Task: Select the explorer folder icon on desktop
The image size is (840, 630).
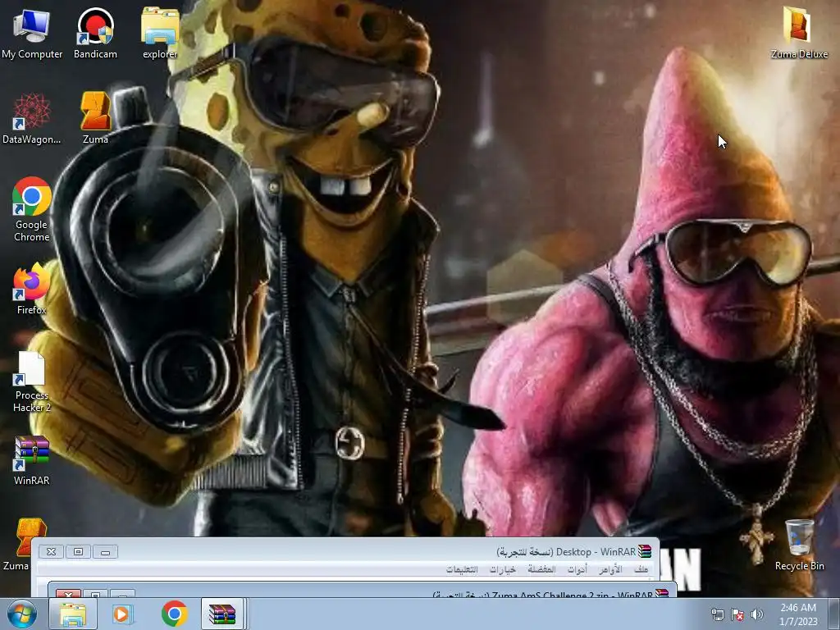Action: (x=160, y=33)
